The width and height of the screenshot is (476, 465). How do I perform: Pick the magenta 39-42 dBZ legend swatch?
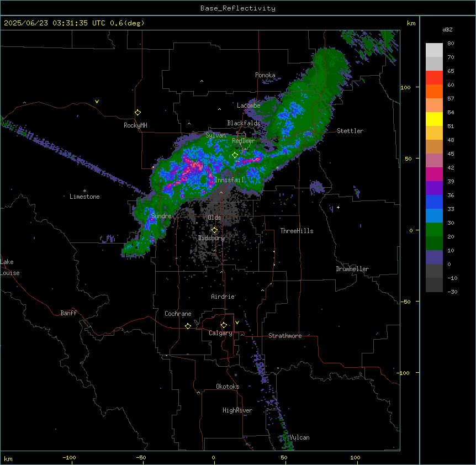[x=434, y=174]
